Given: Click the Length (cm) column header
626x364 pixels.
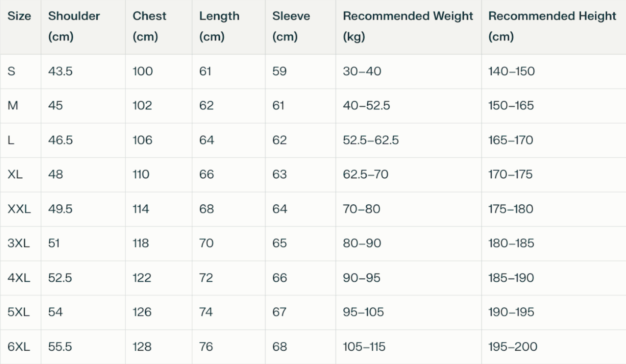Looking at the screenshot, I should coord(219,26).
